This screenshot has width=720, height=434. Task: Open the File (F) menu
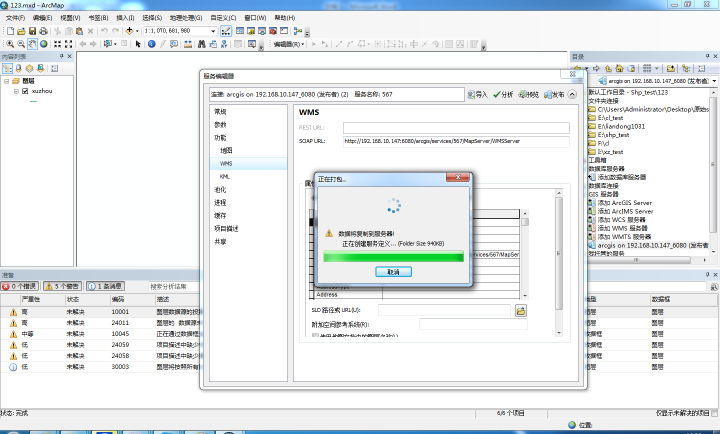pyautogui.click(x=15, y=18)
